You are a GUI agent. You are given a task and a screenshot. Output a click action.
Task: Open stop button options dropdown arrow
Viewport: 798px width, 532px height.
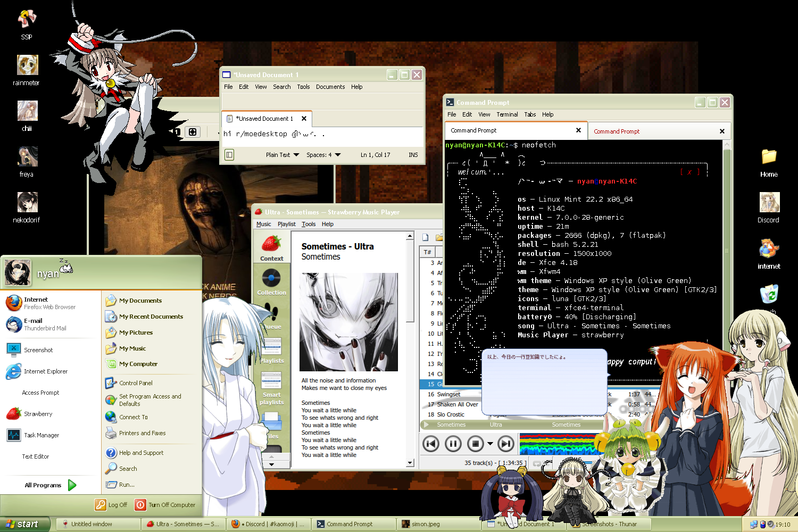coord(490,443)
